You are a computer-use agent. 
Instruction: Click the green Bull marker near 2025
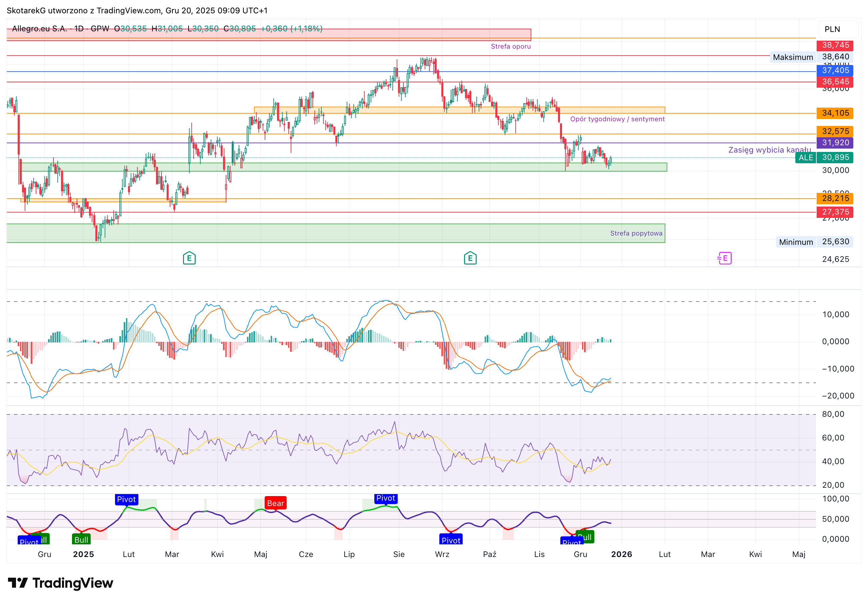tap(81, 539)
